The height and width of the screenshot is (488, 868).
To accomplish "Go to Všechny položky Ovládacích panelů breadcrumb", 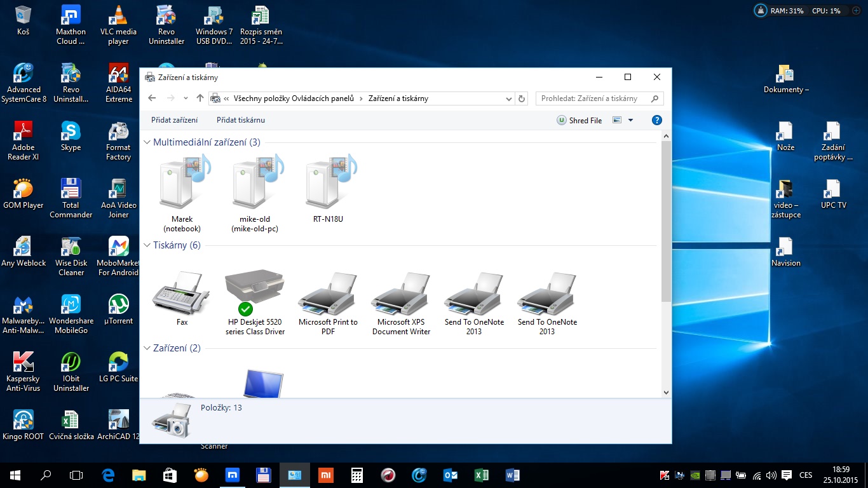I will pos(293,98).
